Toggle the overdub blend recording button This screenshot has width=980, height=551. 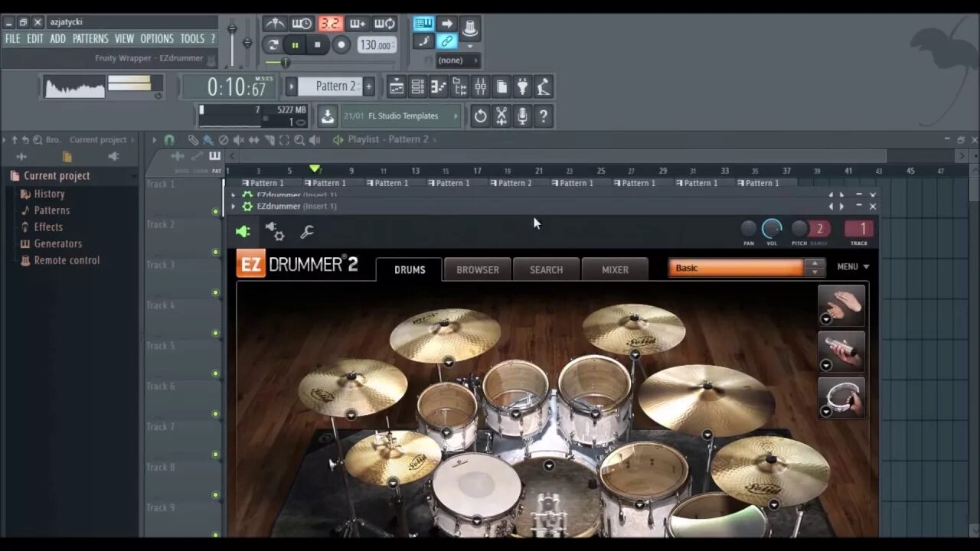pos(358,24)
